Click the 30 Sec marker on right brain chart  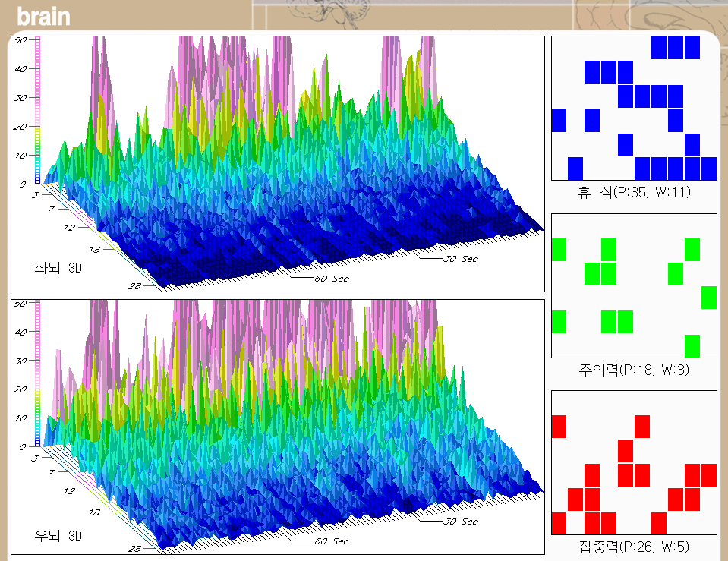[459, 522]
